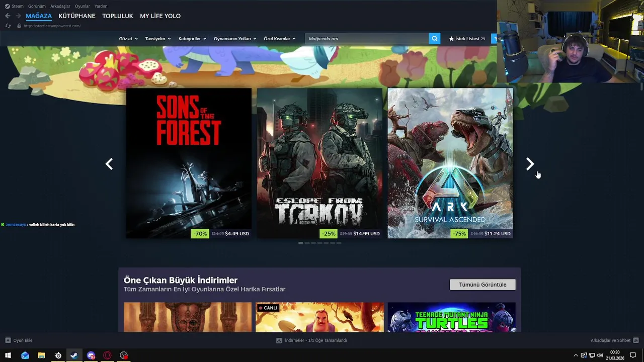Open File Explorer from the taskbar
Viewport: 644px width, 362px height.
[42, 355]
